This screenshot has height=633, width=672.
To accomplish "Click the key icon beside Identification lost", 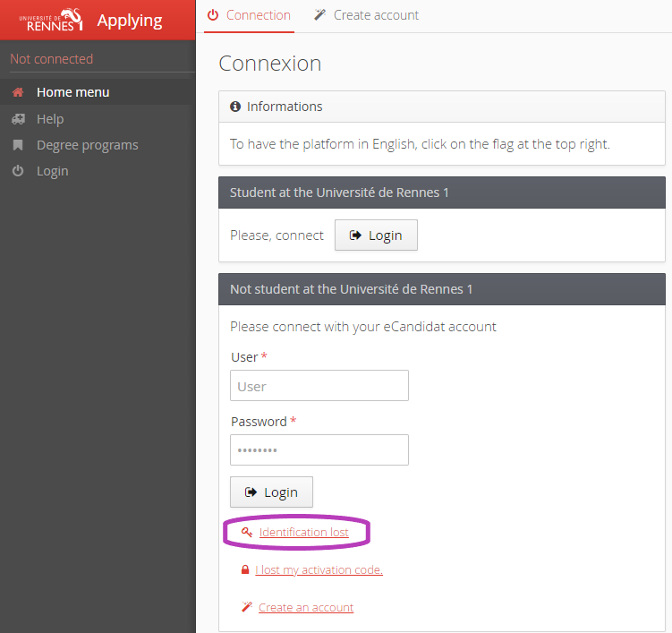I will click(x=247, y=533).
